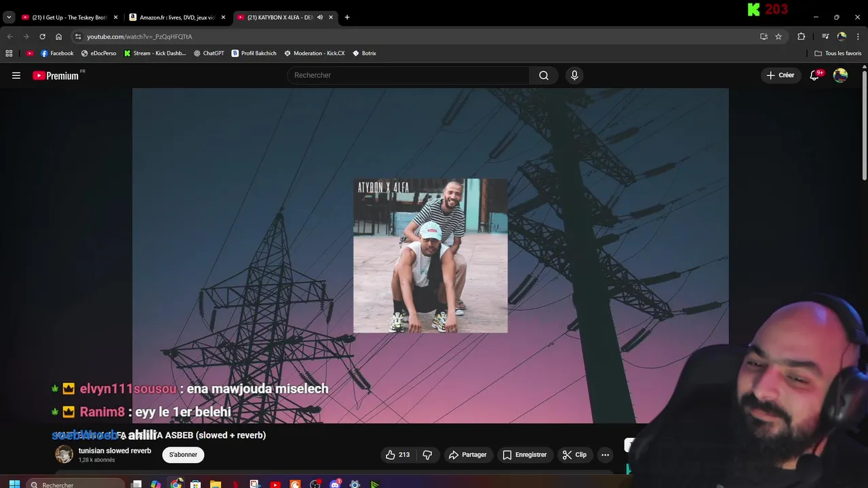The image size is (868, 488).
Task: Open File Explorer from the taskbar
Action: point(216,484)
